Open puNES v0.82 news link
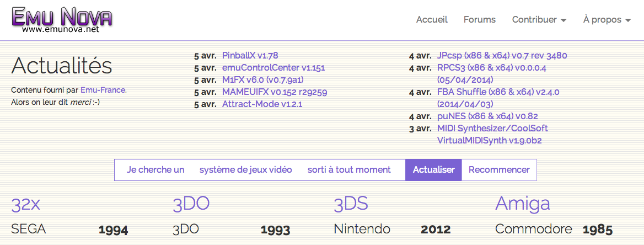 (487, 116)
